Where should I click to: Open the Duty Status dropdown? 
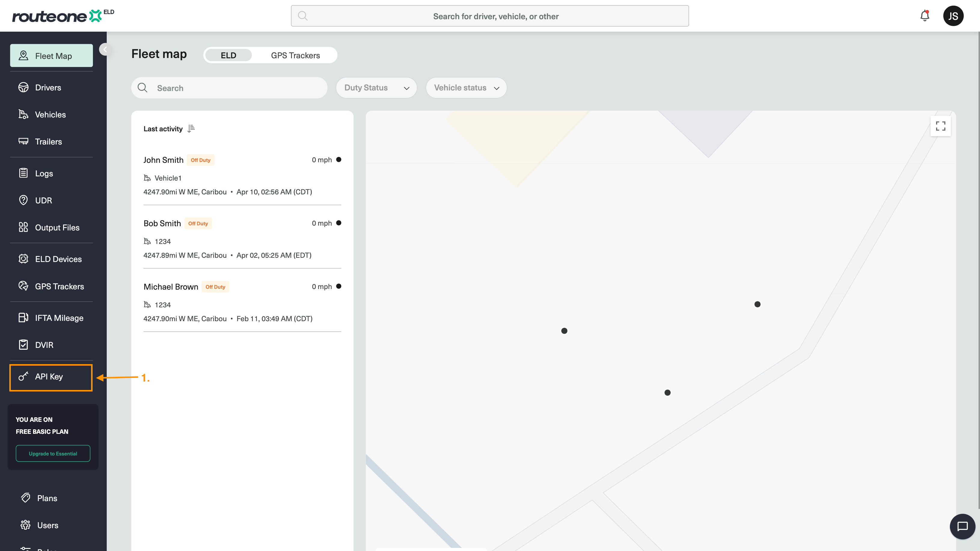pyautogui.click(x=376, y=88)
